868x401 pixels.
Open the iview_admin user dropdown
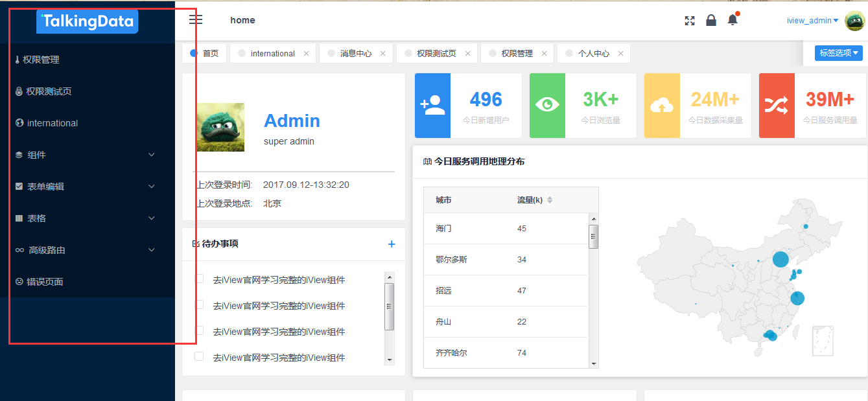(812, 21)
